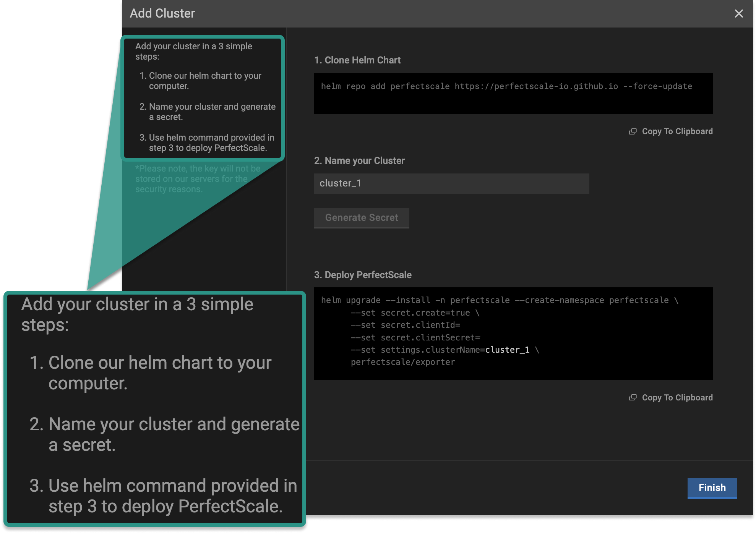Copy To Clipboard for helm repo command

pyautogui.click(x=677, y=131)
